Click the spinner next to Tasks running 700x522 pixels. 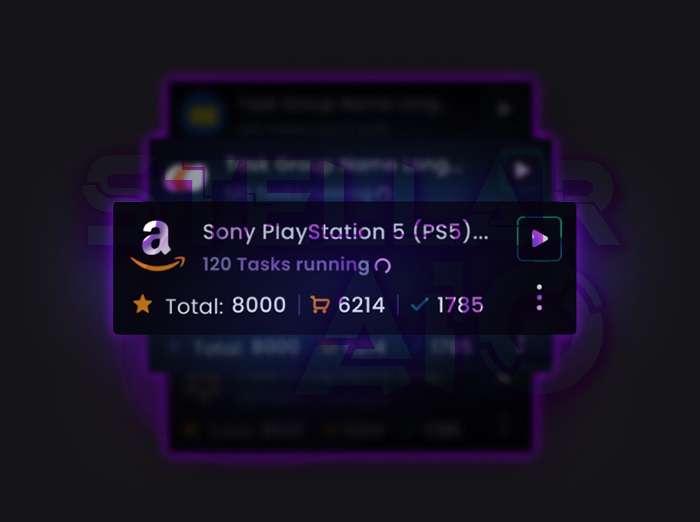tap(383, 266)
